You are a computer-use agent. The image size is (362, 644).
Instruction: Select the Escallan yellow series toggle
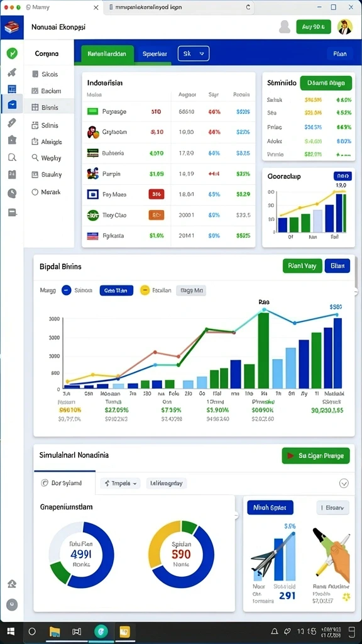[145, 290]
